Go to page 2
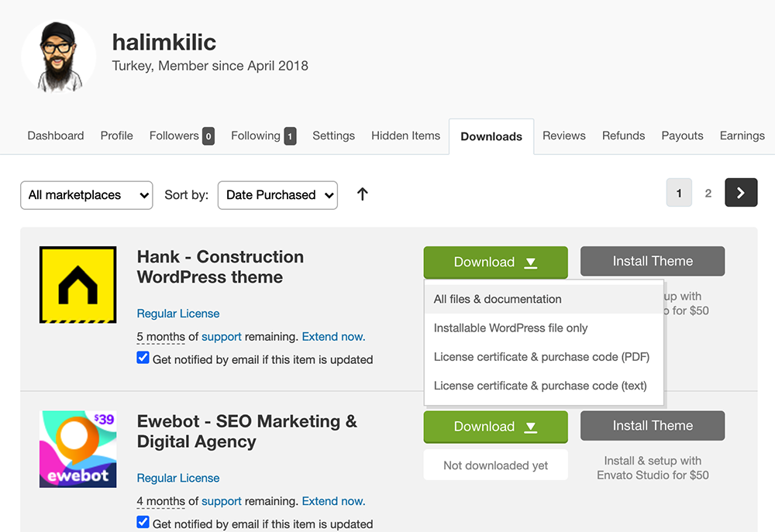The height and width of the screenshot is (532, 775). click(x=708, y=193)
